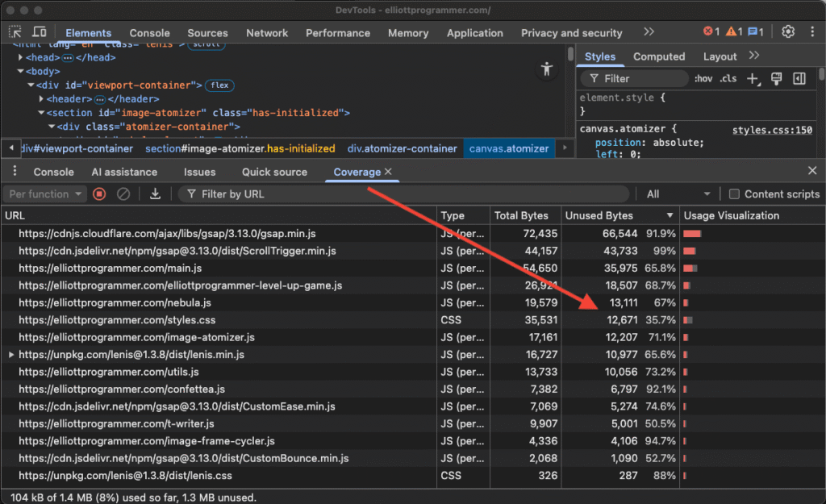The width and height of the screenshot is (826, 504).
Task: Toggle the .cls element classes panel
Action: click(x=728, y=78)
